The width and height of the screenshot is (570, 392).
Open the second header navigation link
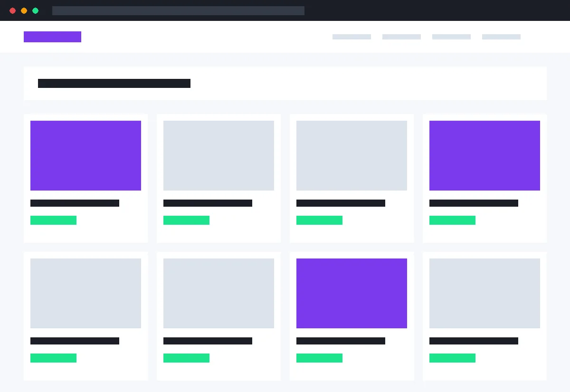pos(401,37)
